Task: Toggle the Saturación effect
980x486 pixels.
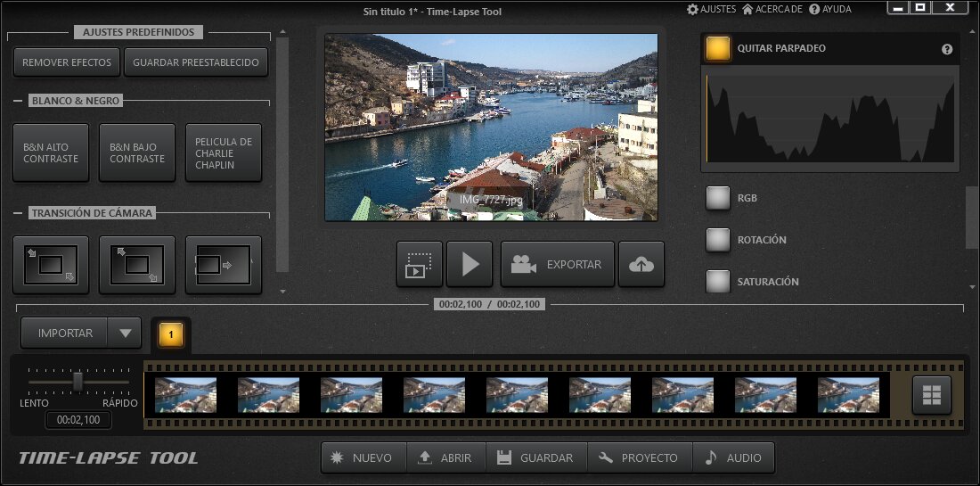Action: point(718,282)
